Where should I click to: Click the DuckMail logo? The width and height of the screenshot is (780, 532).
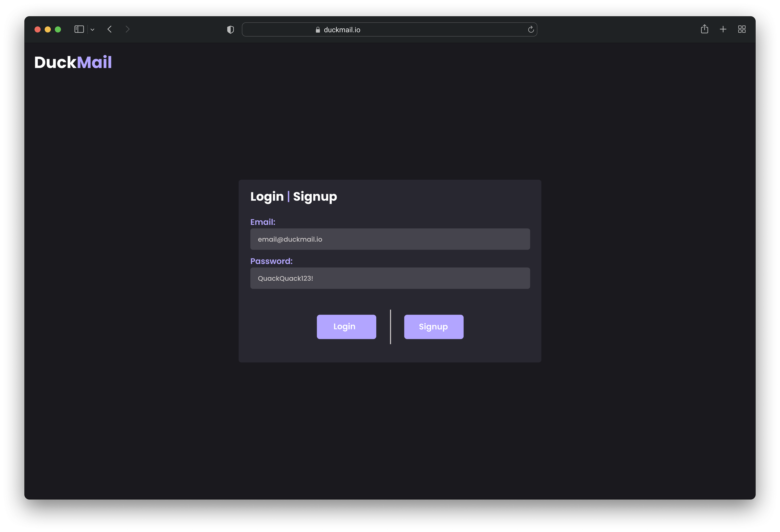(73, 62)
